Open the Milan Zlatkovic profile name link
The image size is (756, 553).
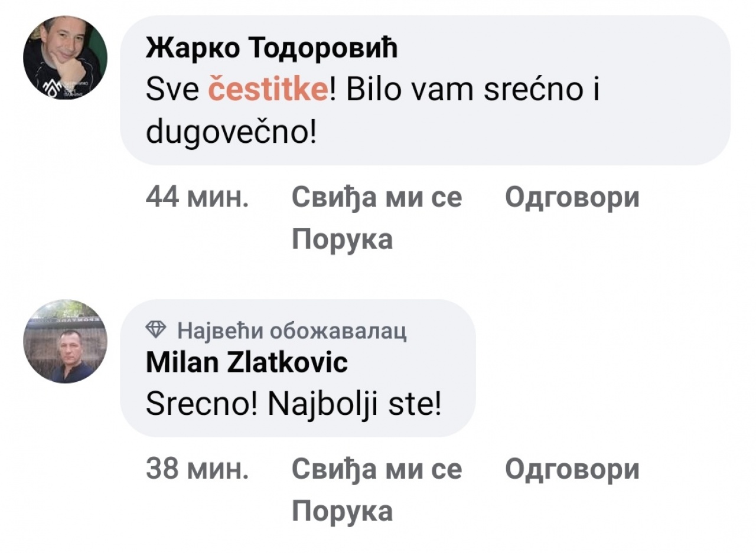(247, 362)
